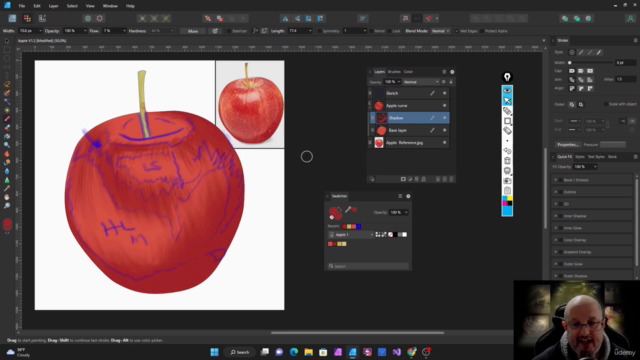Open the Layer menu
Viewport: 640px width, 360px height.
pos(53,6)
